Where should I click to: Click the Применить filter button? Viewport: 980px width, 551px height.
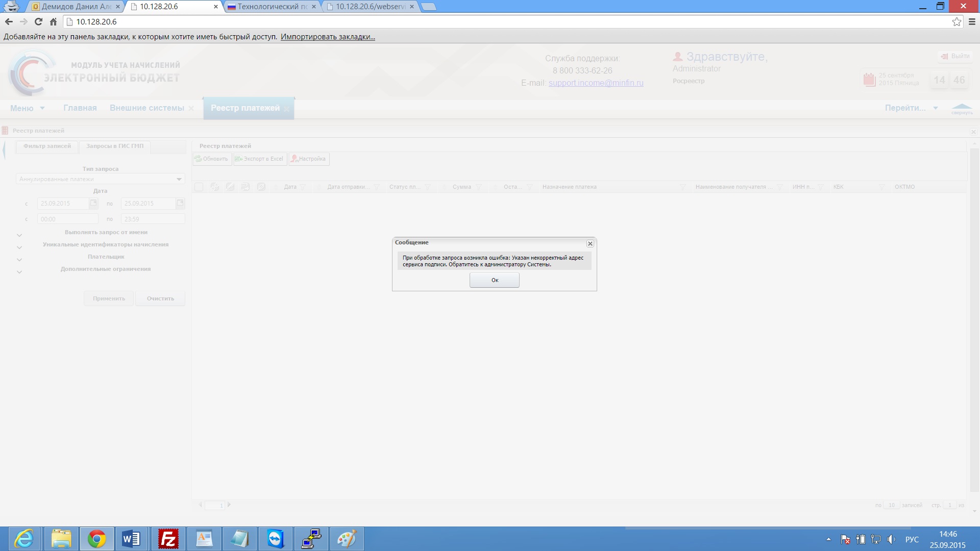coord(109,298)
